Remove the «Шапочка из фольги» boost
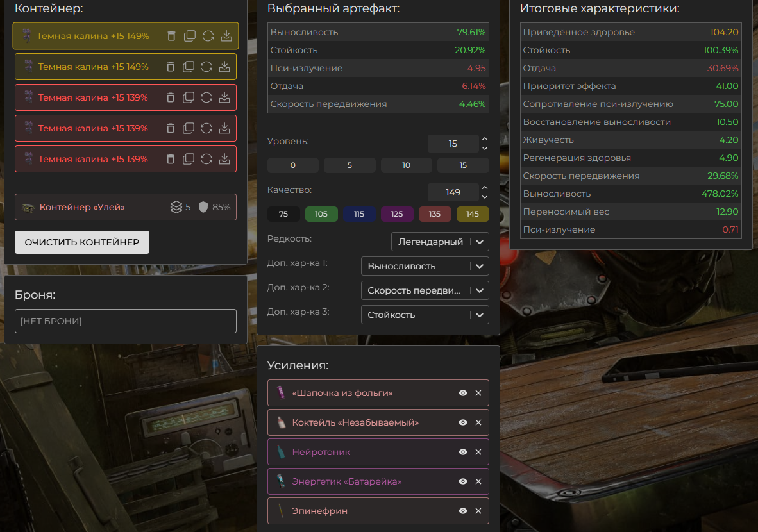 478,393
